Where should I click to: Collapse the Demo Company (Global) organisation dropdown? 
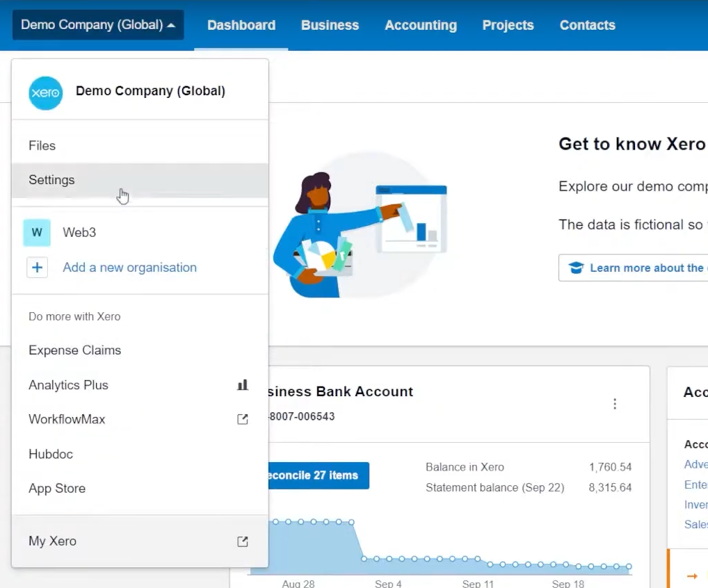coord(98,25)
